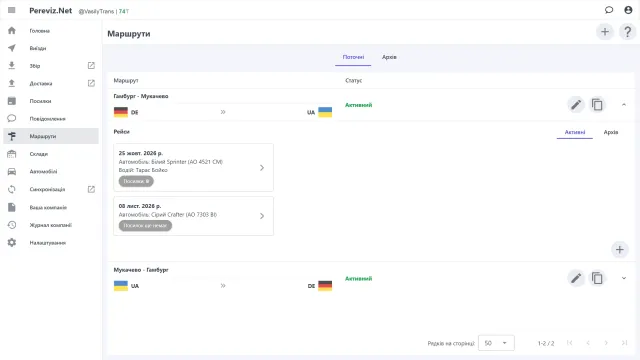This screenshot has height=360, width=640.
Task: Open the 25 жовт. 2026 trip card
Action: click(193, 167)
